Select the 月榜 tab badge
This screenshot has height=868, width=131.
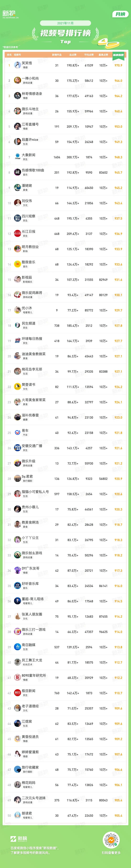(x=120, y=14)
